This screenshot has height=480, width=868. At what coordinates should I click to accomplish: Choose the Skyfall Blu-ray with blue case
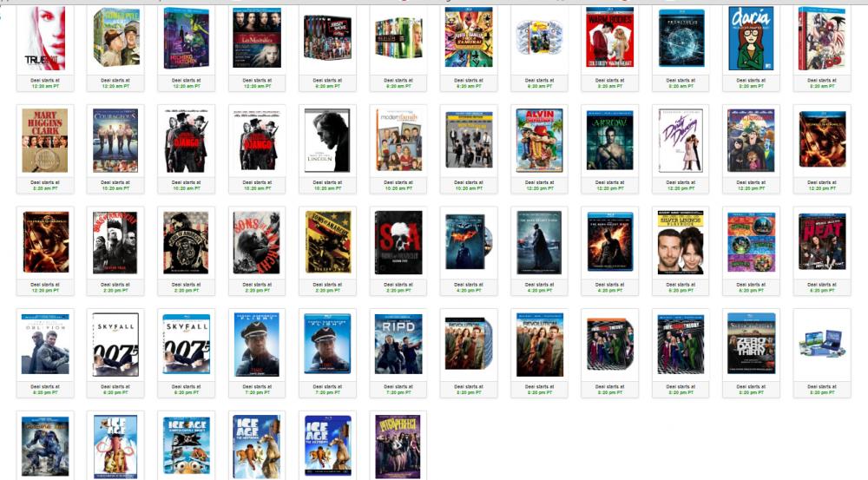[187, 344]
